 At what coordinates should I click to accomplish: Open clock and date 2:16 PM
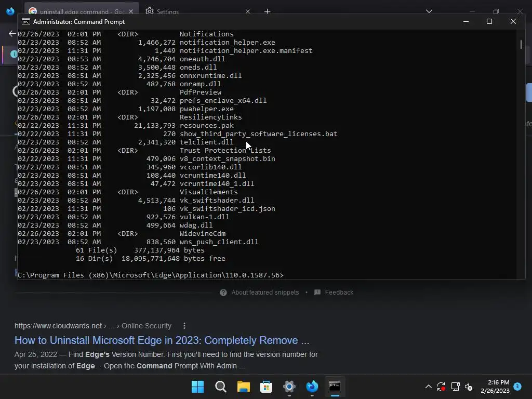point(495,387)
